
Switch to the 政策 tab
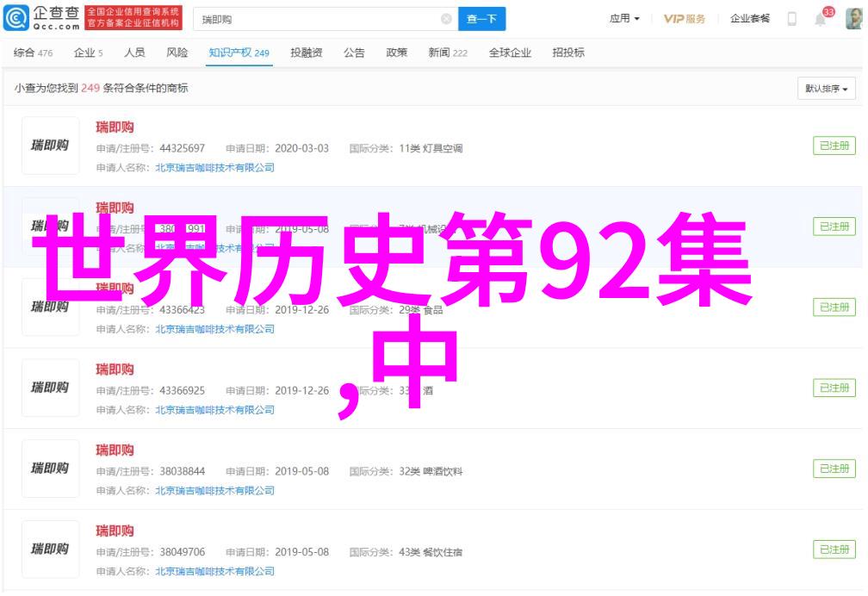tap(396, 53)
